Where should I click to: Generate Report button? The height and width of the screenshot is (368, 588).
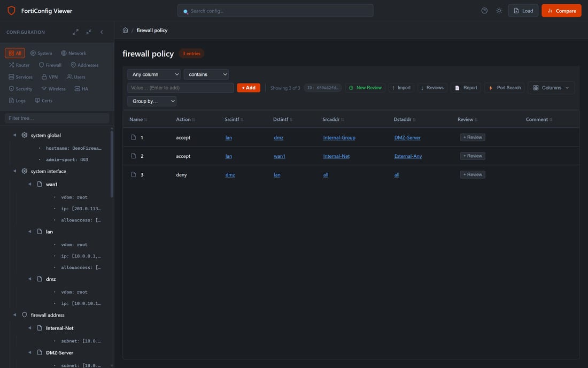(x=466, y=88)
